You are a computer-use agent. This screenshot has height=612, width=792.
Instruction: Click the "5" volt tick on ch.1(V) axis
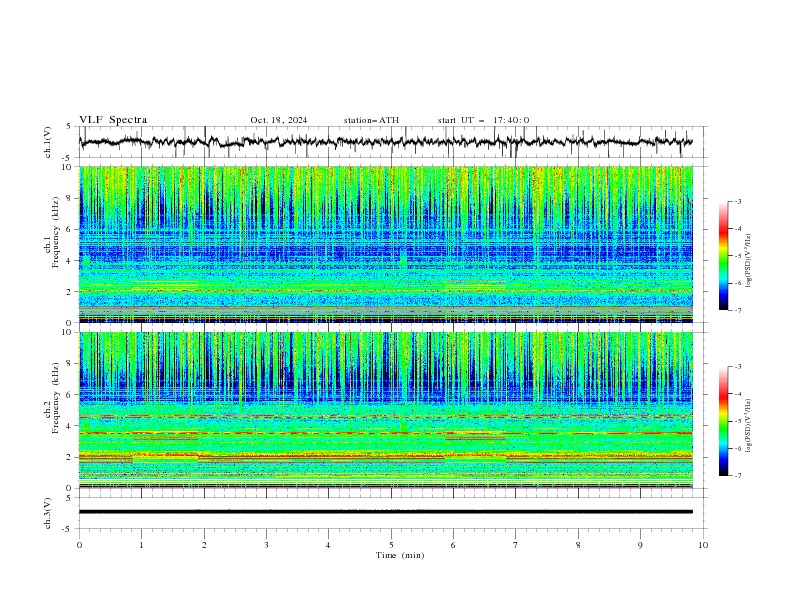click(x=69, y=127)
